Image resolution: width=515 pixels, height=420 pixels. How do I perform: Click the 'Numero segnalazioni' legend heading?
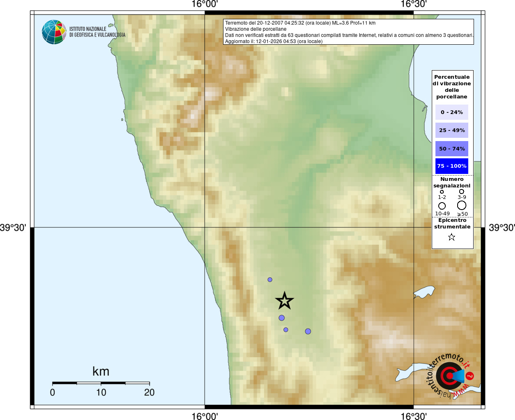point(452,182)
